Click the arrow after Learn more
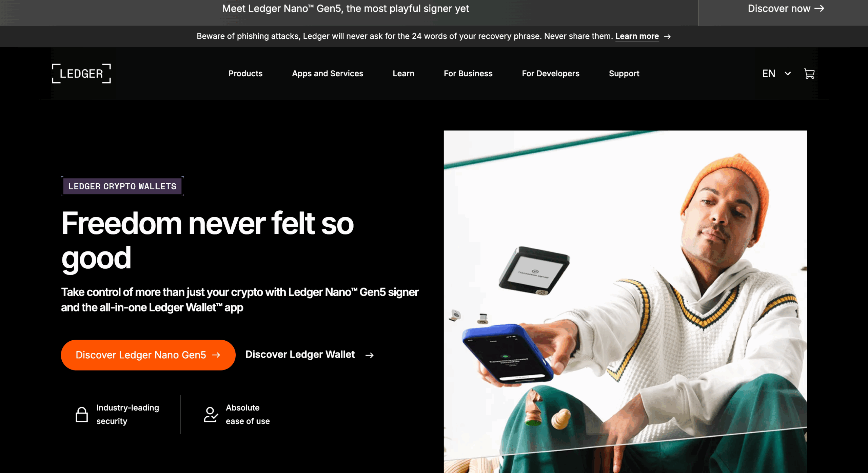This screenshot has width=868, height=473. (x=667, y=36)
